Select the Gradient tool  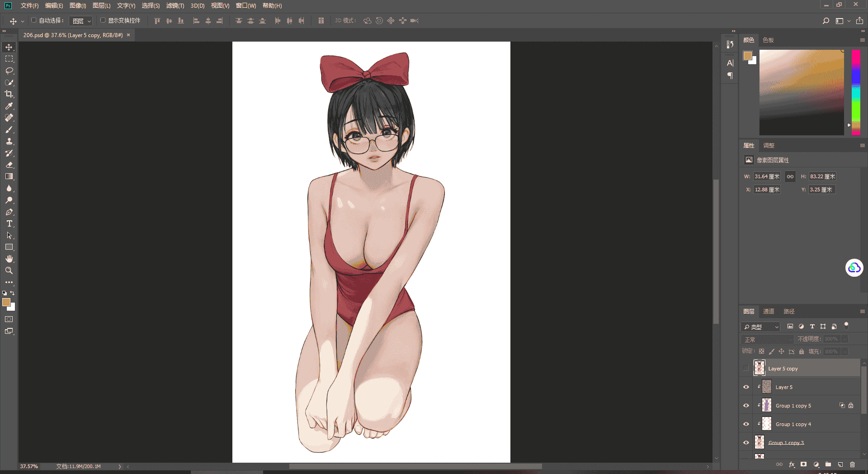[x=9, y=176]
